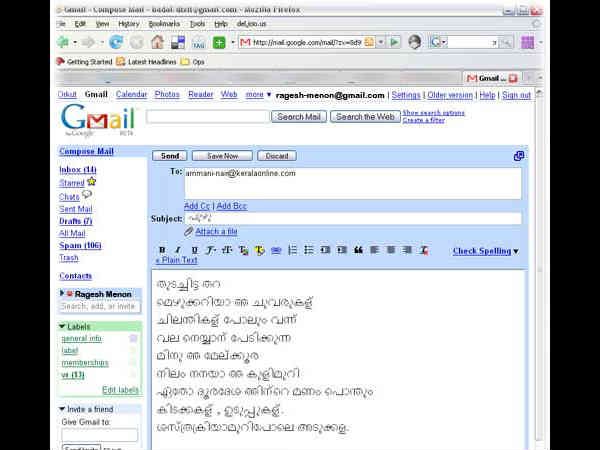Click the green plus toolbar icon
The image size is (600, 450).
(x=219, y=42)
